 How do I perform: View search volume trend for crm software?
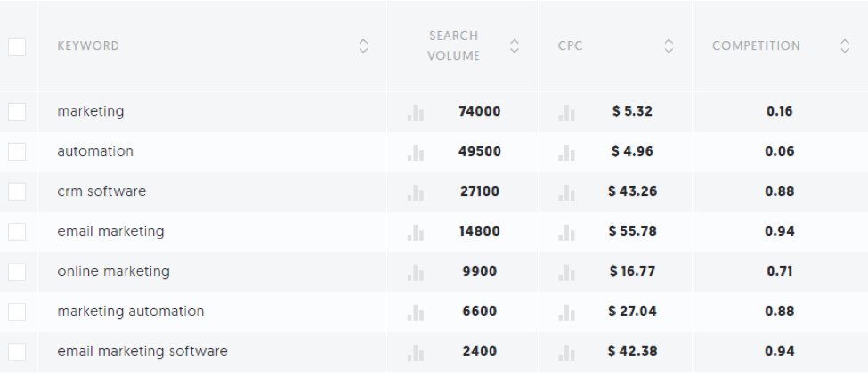416,192
